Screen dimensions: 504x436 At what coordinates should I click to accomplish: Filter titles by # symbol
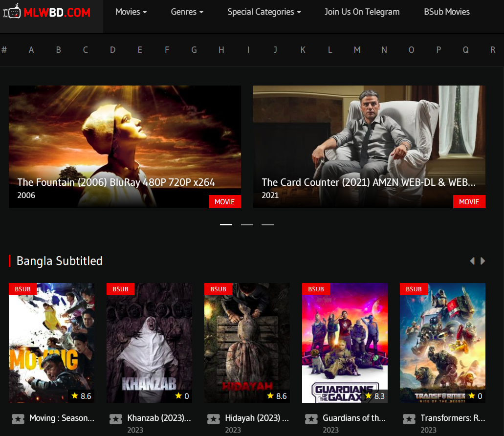pyautogui.click(x=4, y=50)
